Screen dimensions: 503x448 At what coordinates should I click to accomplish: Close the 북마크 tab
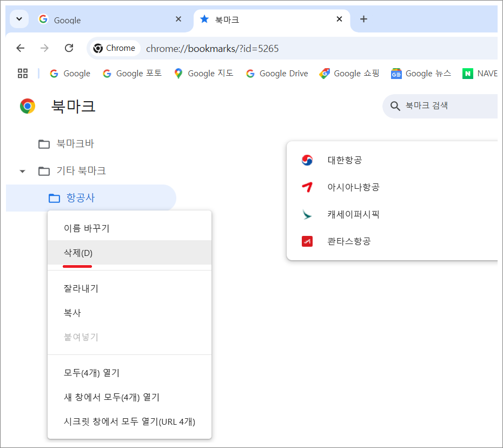click(x=339, y=19)
